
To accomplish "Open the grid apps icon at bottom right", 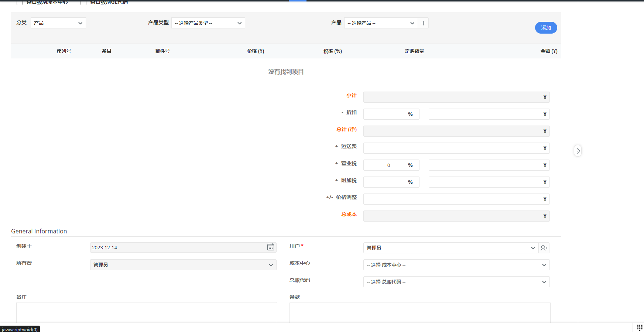I will [640, 328].
